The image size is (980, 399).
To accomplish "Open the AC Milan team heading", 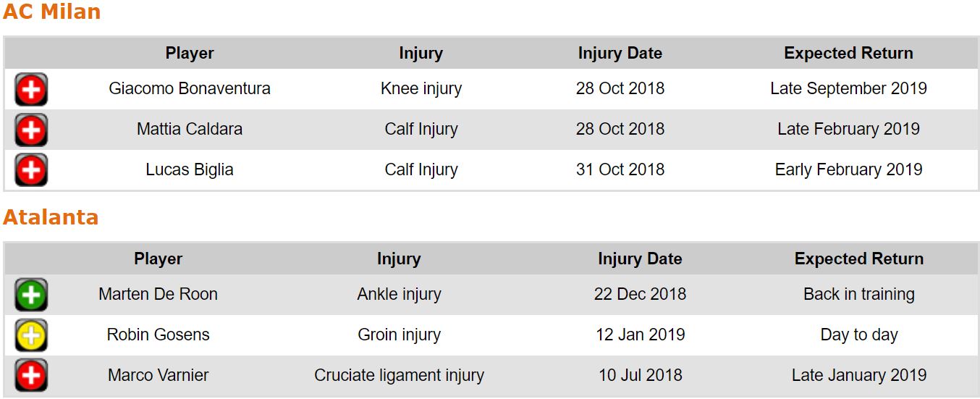I will pos(51,12).
